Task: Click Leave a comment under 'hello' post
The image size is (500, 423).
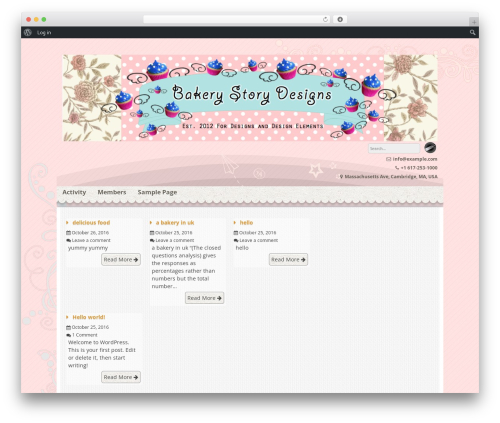Action: click(x=259, y=240)
